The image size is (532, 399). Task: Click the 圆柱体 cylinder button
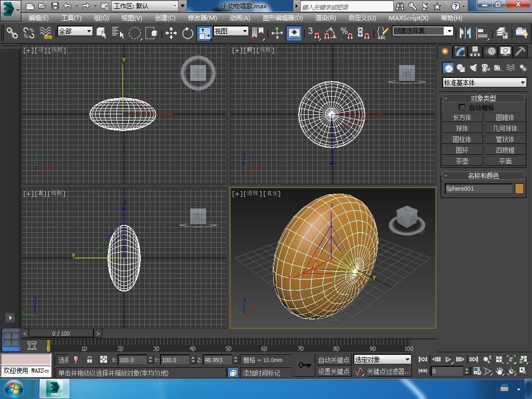click(462, 139)
